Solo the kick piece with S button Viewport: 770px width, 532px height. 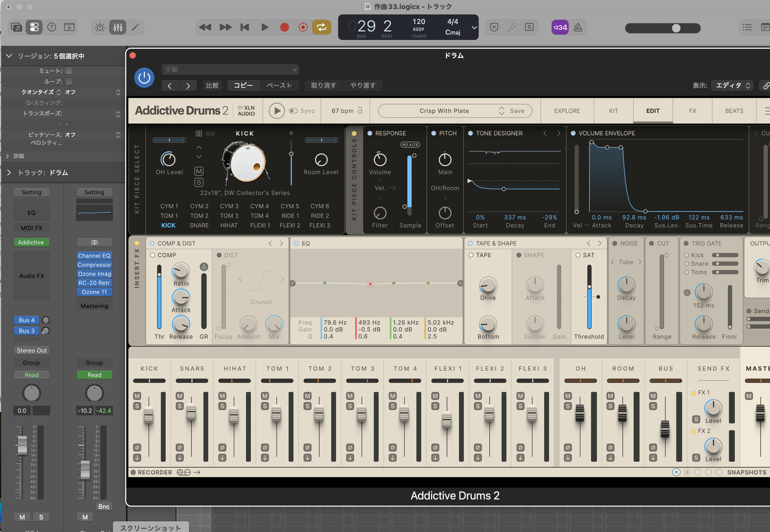point(199,182)
